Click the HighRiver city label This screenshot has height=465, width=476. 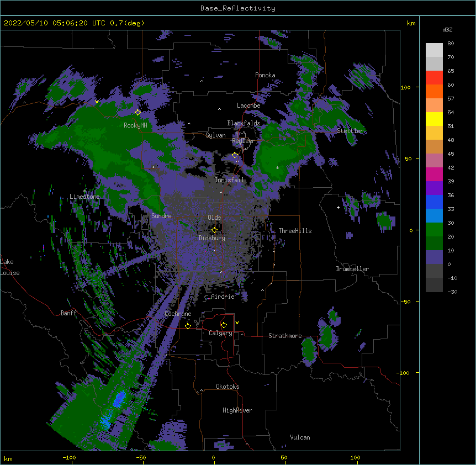tap(237, 410)
